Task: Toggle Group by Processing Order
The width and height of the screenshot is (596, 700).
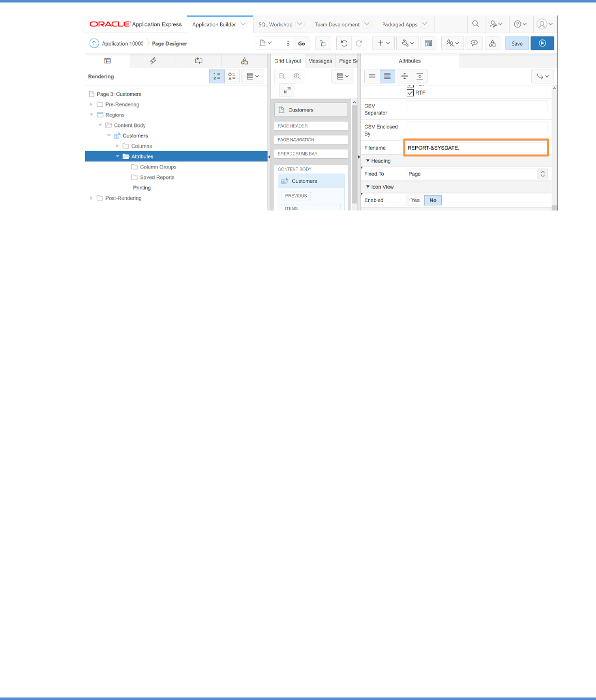Action: (217, 76)
